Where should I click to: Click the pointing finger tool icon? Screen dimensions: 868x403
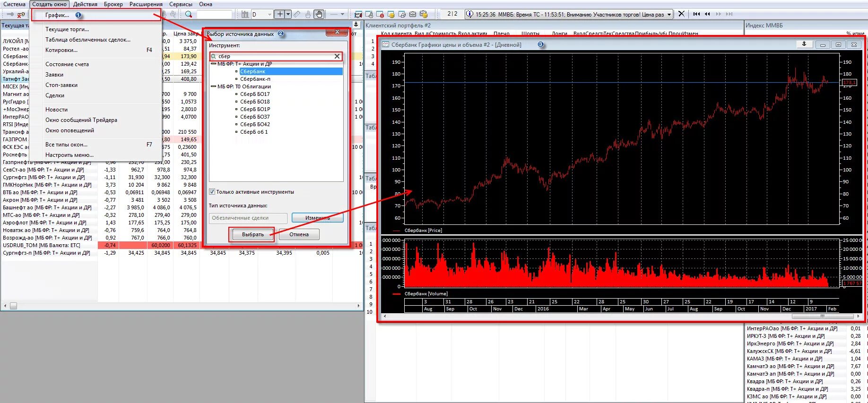[x=308, y=14]
